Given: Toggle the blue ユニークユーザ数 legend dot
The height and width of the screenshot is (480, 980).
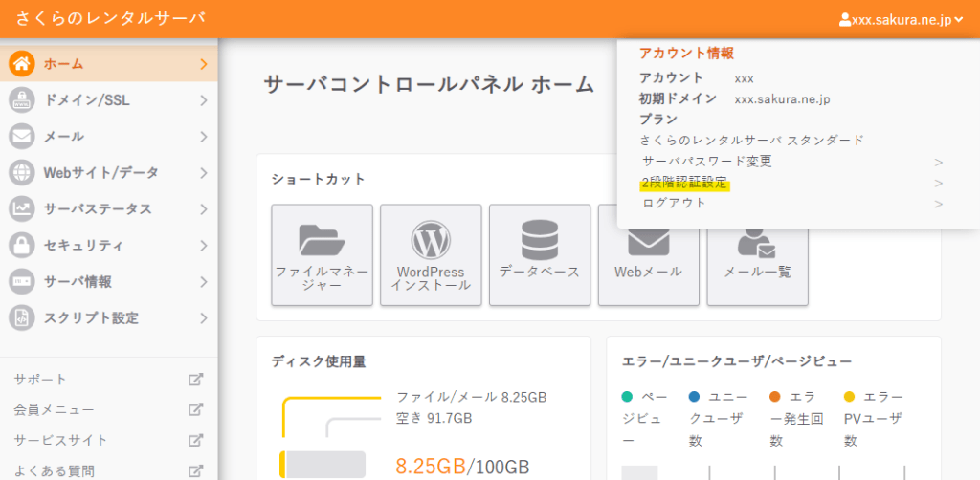Looking at the screenshot, I should point(695,397).
